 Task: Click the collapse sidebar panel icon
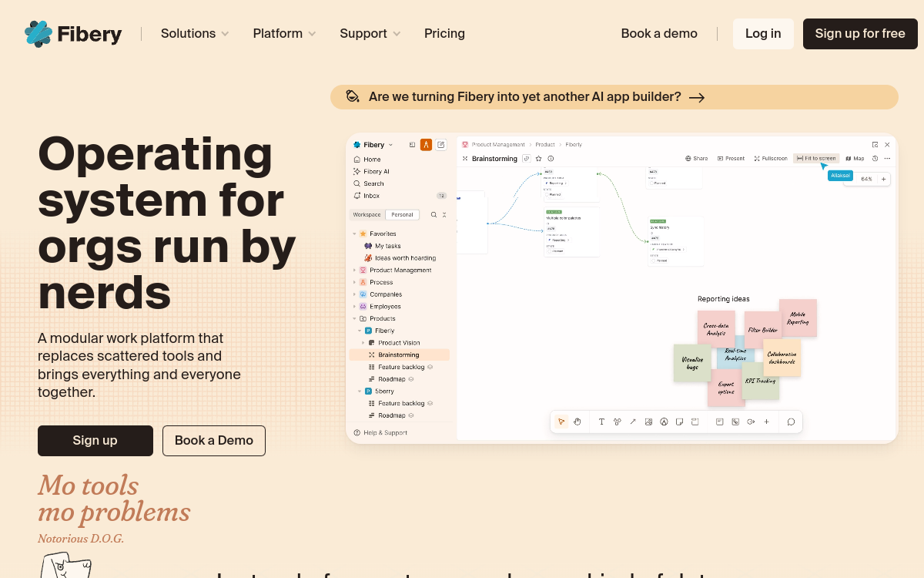(x=412, y=144)
